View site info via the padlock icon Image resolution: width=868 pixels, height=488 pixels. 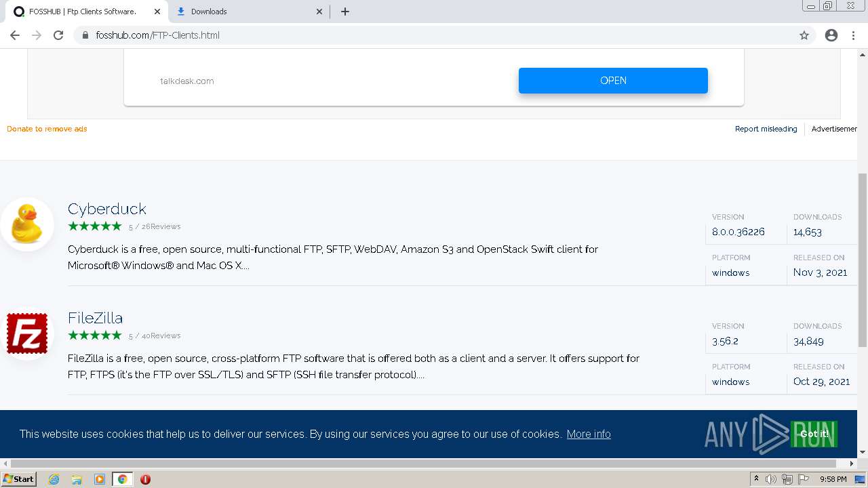[x=85, y=35]
